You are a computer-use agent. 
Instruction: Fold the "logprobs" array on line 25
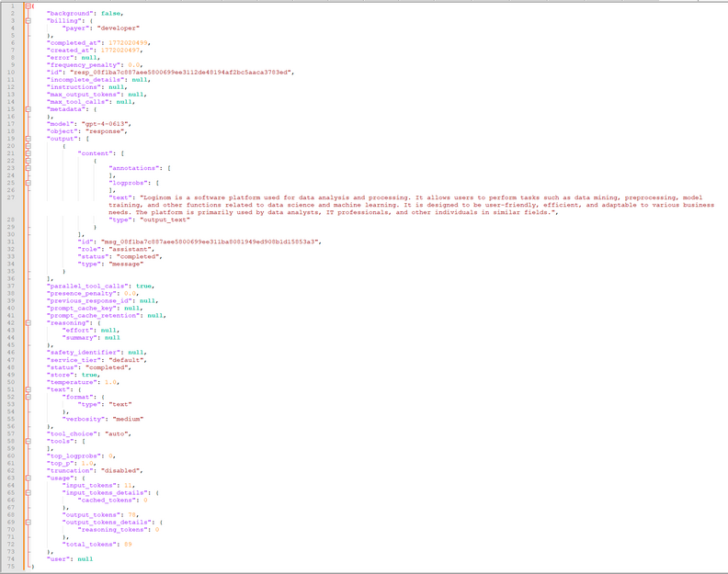pyautogui.click(x=28, y=183)
